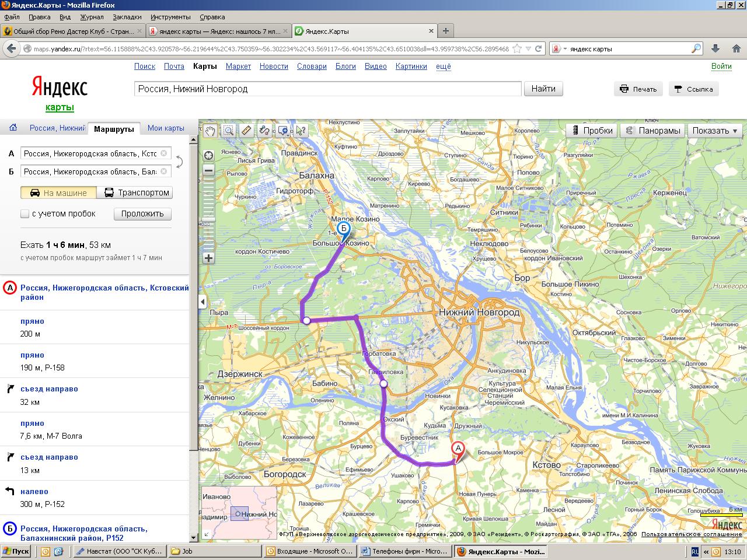This screenshot has width=747, height=560.
Task: Select 'На машине' travel mode
Action: click(58, 192)
